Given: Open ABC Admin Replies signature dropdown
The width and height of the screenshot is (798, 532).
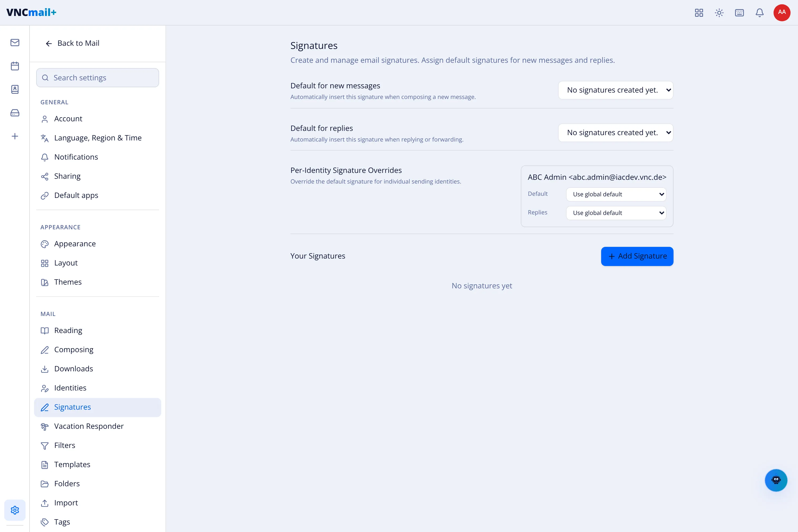Looking at the screenshot, I should (x=616, y=213).
